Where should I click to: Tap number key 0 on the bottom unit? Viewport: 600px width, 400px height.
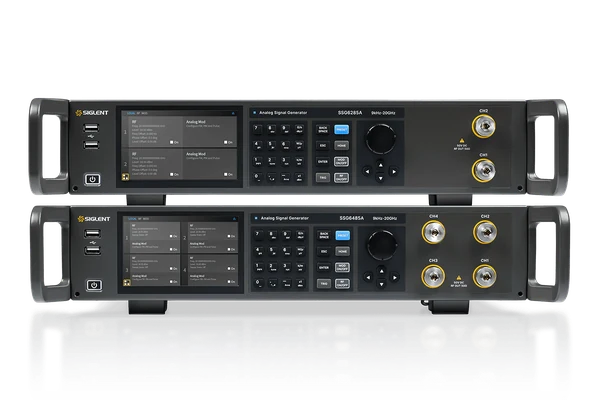coord(259,283)
